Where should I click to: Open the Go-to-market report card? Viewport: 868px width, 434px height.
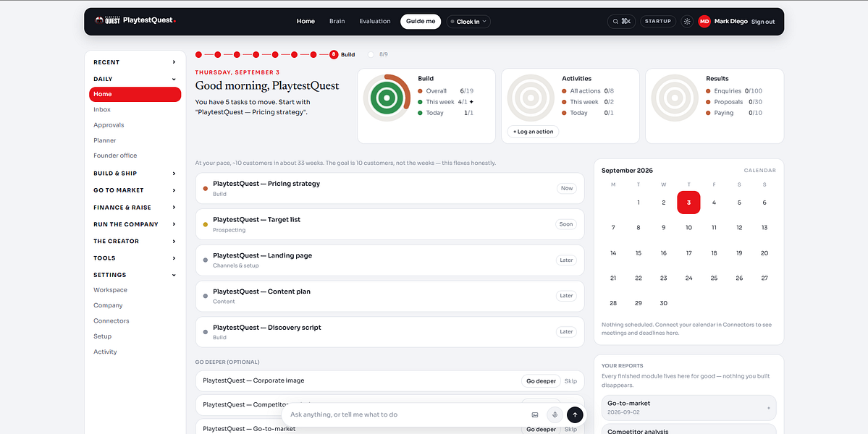pos(688,408)
